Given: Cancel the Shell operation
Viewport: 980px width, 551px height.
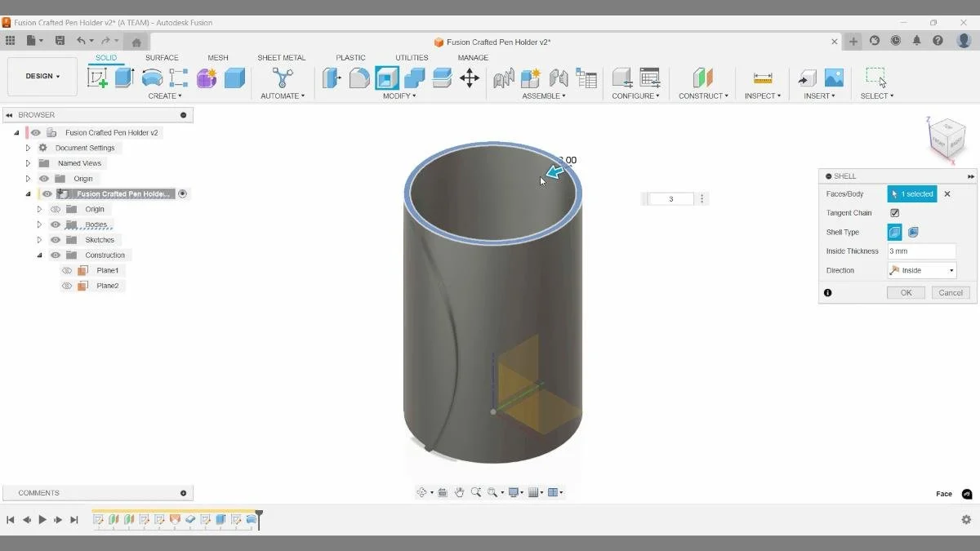Looking at the screenshot, I should coord(950,292).
